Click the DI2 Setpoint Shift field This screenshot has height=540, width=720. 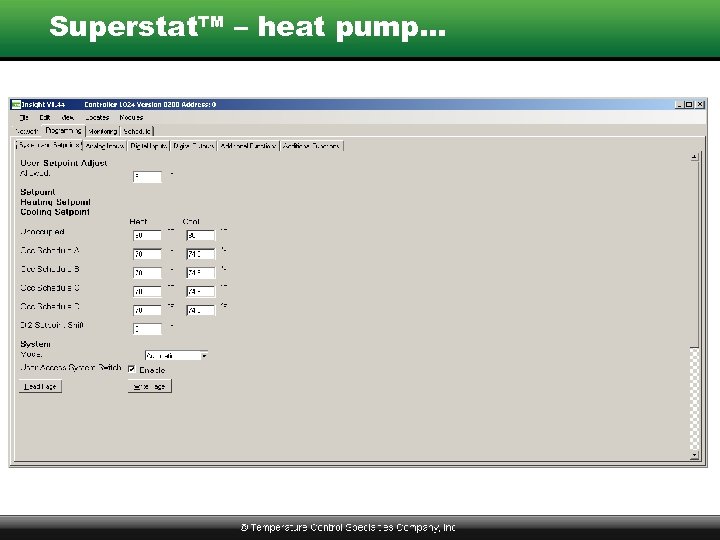(x=147, y=329)
